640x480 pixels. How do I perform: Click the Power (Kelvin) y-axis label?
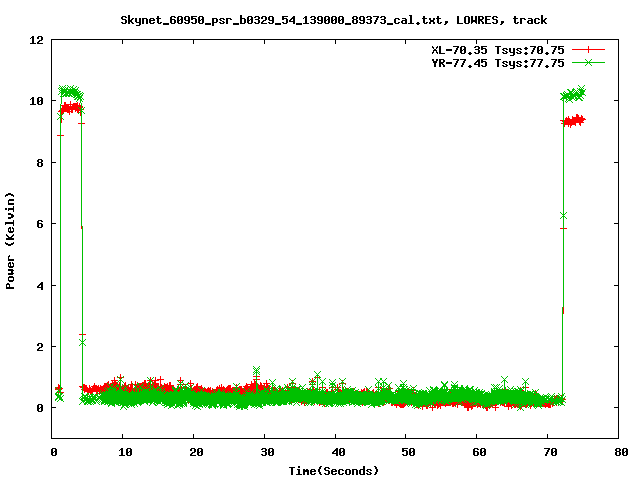coord(10,239)
